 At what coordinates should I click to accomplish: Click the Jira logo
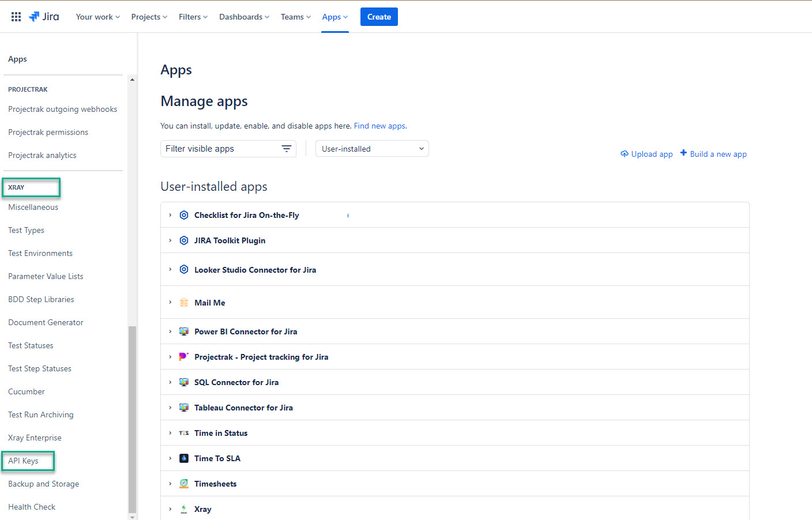tap(44, 17)
